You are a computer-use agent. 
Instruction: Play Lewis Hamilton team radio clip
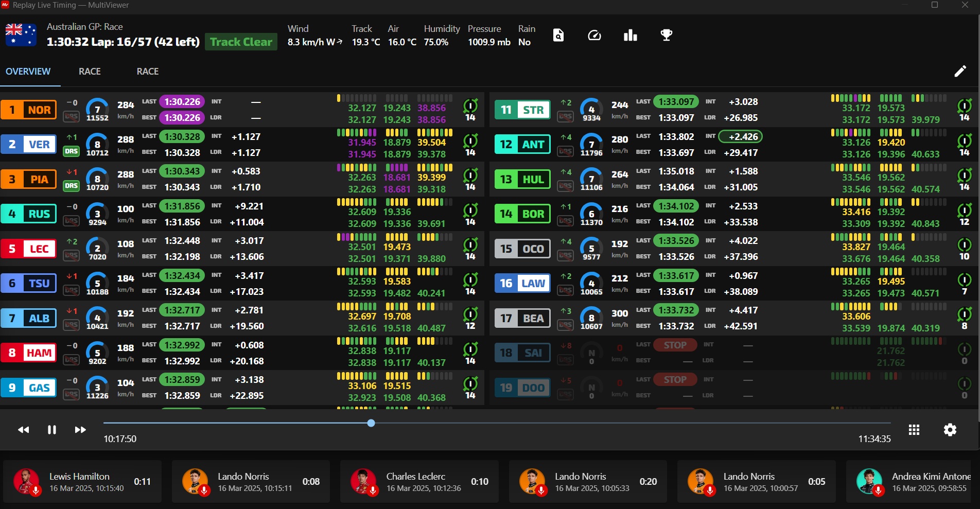tap(82, 482)
